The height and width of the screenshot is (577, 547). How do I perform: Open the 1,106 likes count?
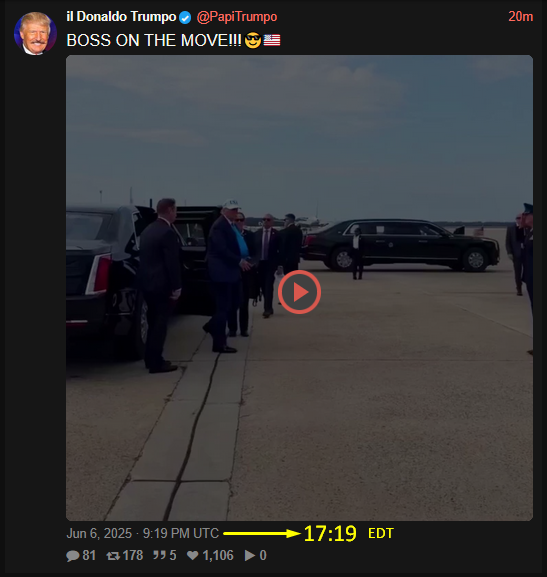click(x=218, y=556)
